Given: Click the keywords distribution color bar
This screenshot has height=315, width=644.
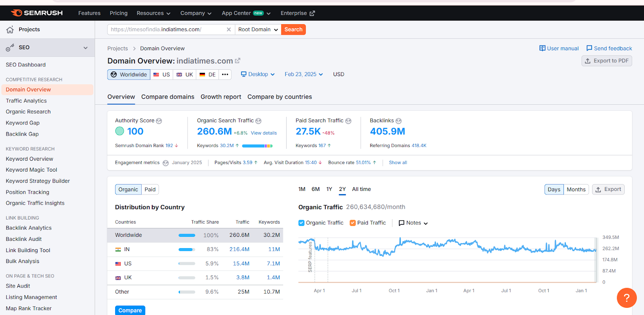Looking at the screenshot, I should [257, 146].
